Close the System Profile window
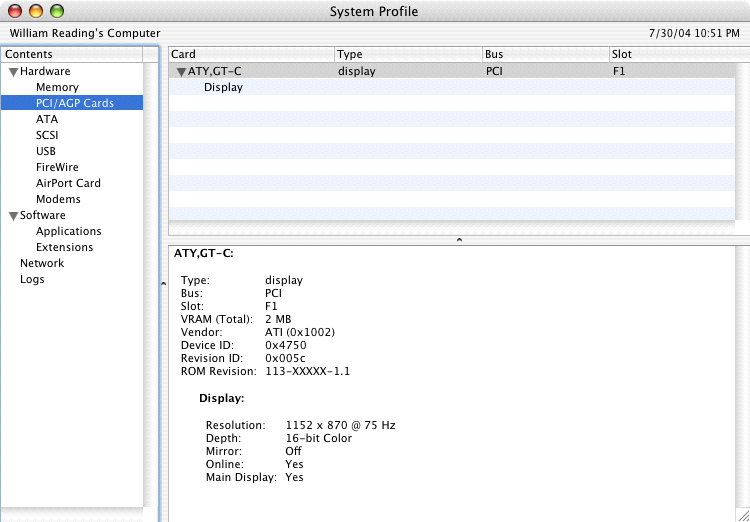The image size is (750, 522). (x=15, y=11)
